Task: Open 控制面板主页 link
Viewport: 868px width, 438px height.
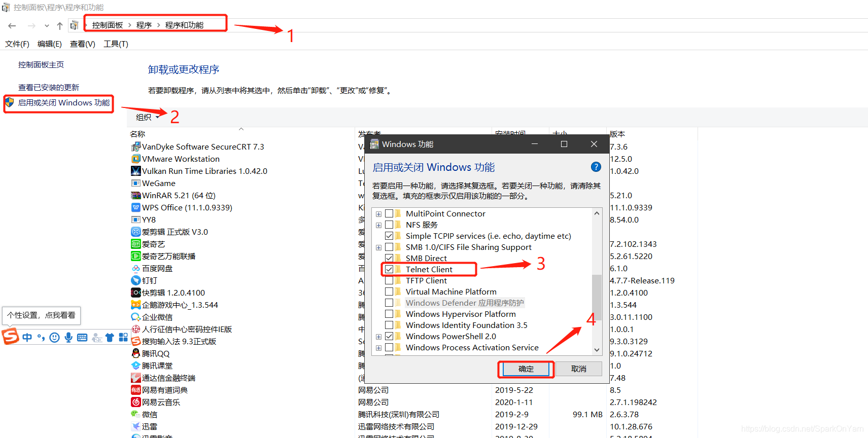Action: 41,65
